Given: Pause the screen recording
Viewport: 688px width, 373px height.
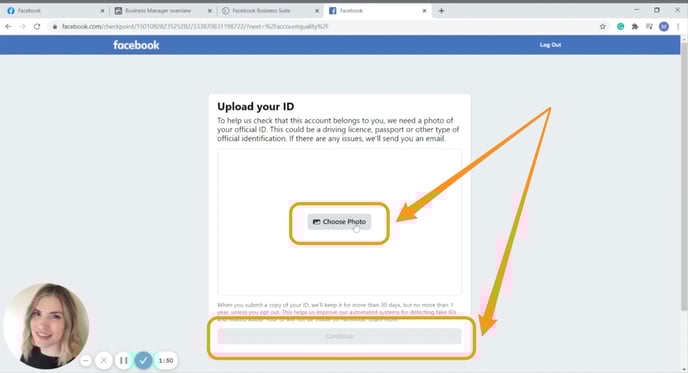Looking at the screenshot, I should 124,360.
